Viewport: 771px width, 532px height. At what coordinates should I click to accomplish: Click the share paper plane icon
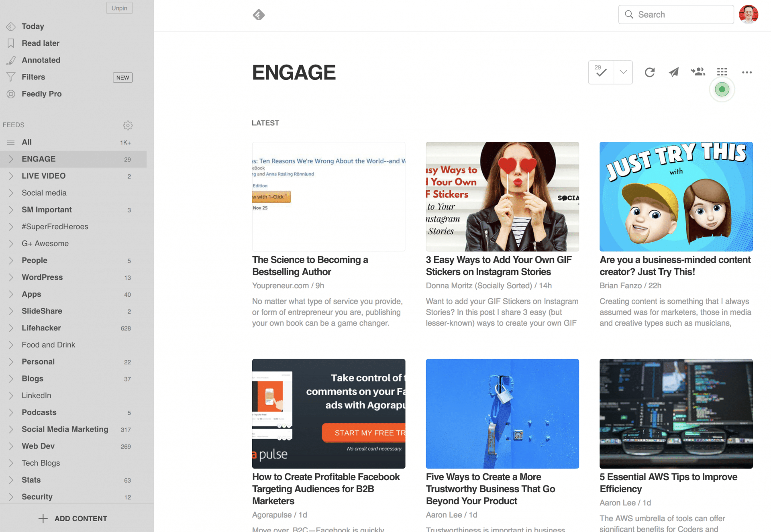point(674,72)
